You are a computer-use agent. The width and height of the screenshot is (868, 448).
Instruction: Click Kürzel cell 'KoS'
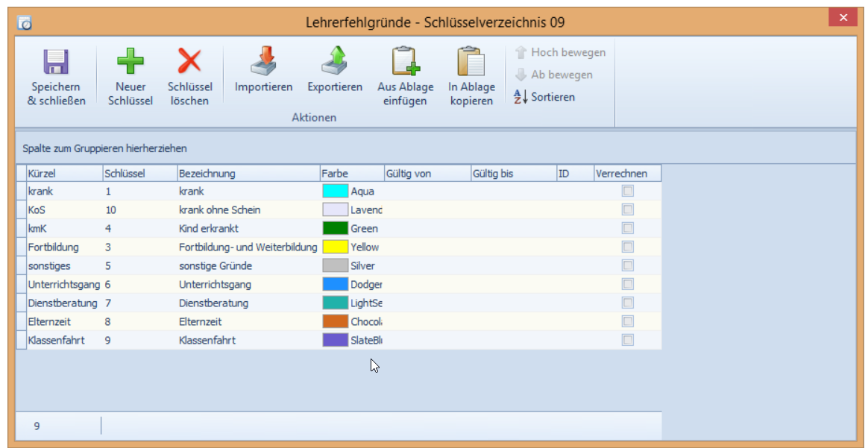tap(64, 209)
